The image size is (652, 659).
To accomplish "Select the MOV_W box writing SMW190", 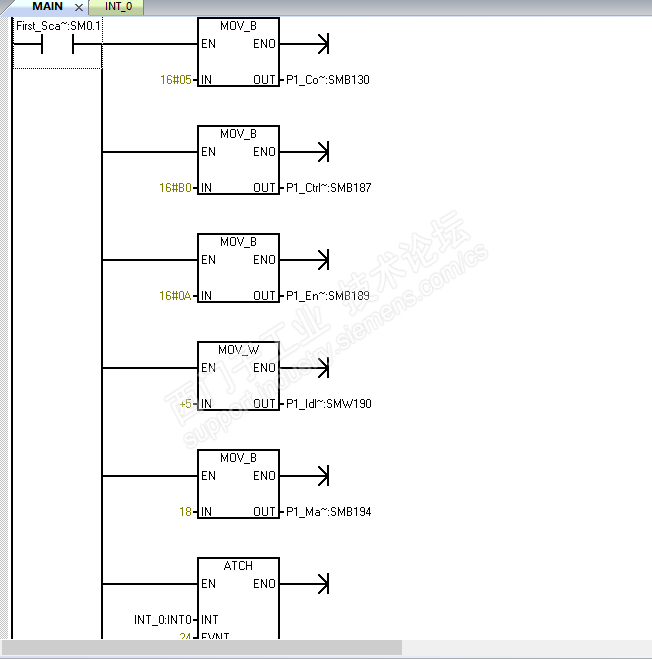I will (238, 376).
